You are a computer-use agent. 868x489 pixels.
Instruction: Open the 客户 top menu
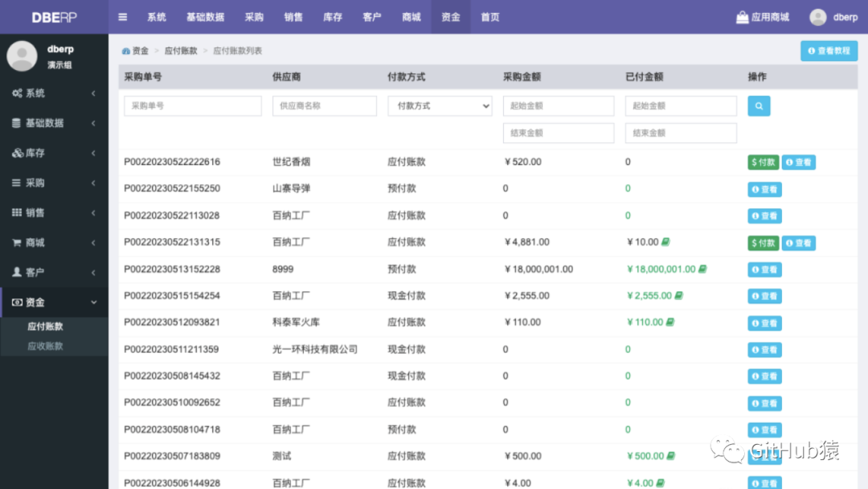point(372,17)
